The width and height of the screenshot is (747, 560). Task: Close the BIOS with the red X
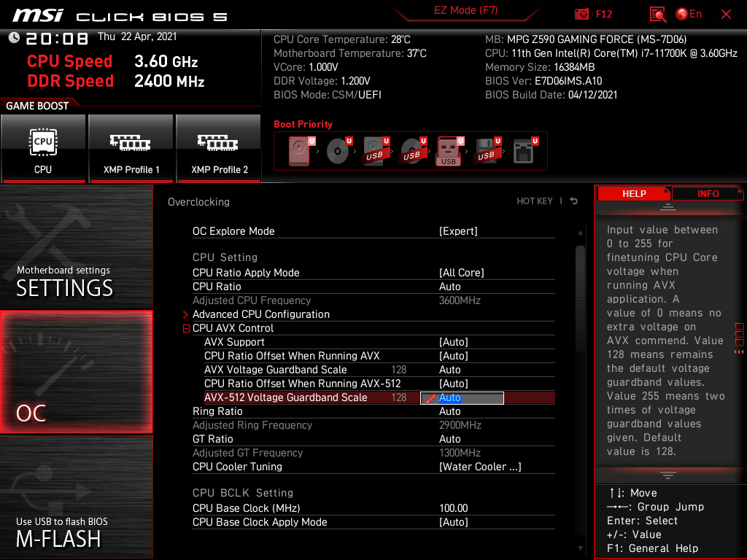click(x=726, y=15)
